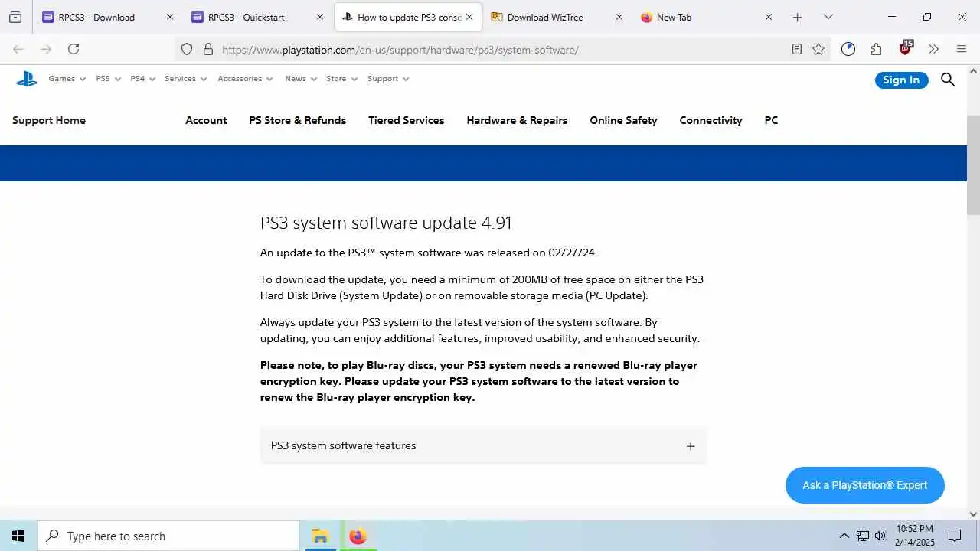980x551 pixels.
Task: Click the network tray icon
Action: [863, 536]
